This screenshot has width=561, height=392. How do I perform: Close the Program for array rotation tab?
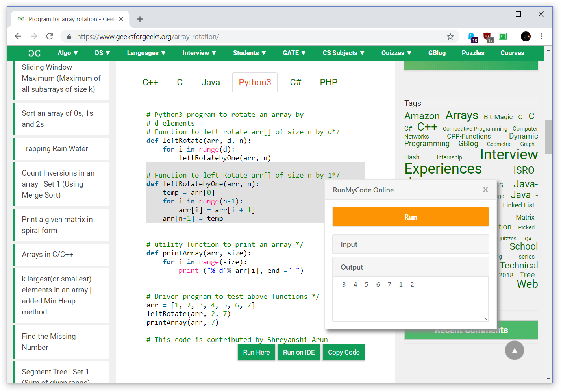[x=121, y=19]
